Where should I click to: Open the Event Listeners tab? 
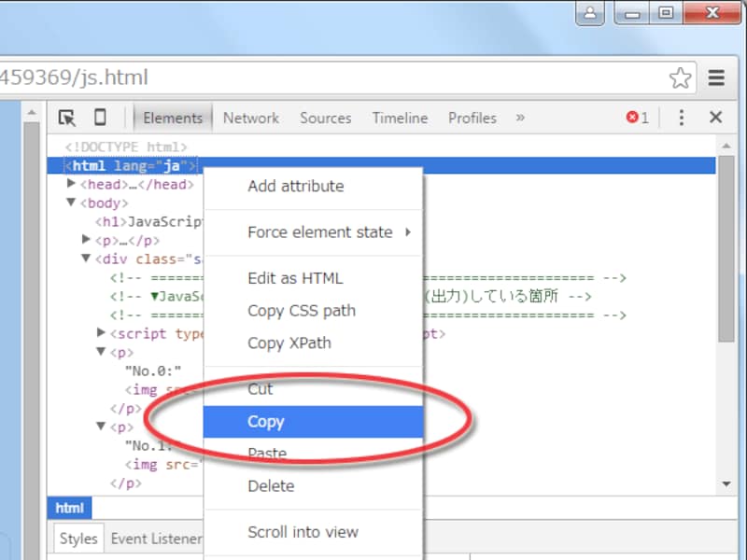155,538
